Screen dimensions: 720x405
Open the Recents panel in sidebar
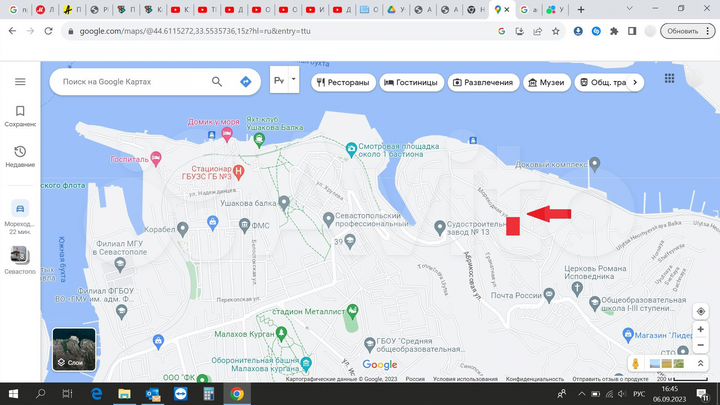(x=20, y=156)
